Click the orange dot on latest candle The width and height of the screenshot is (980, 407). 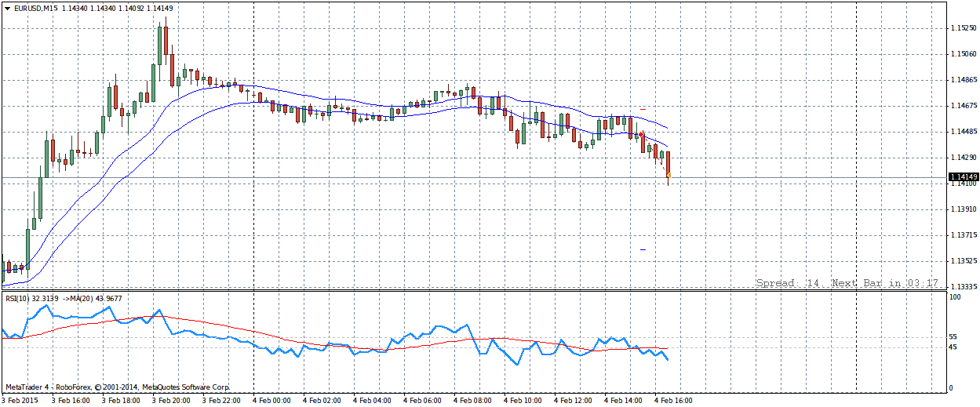[x=669, y=175]
